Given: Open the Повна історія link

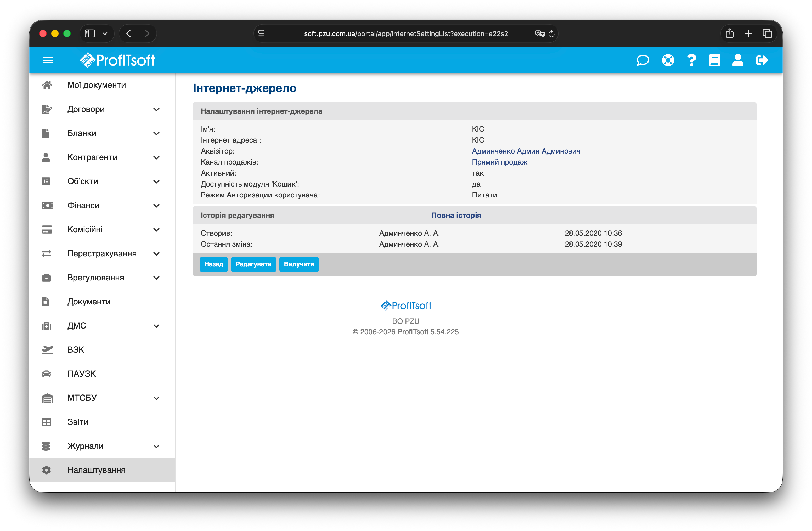Looking at the screenshot, I should [456, 216].
